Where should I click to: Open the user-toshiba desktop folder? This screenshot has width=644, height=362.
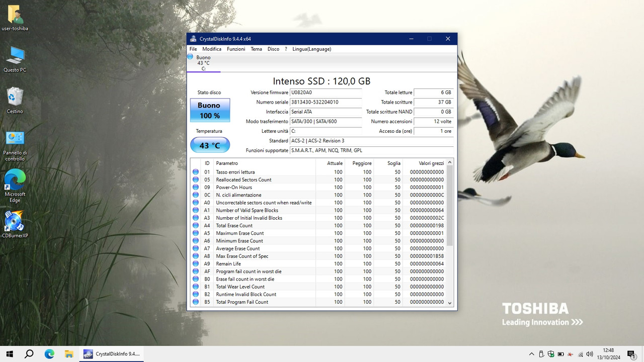pos(15,19)
